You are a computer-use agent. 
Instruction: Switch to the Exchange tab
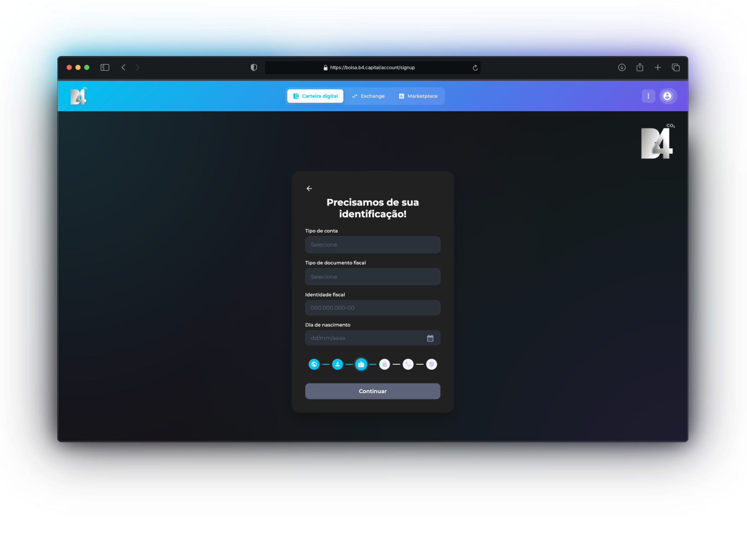pos(368,96)
